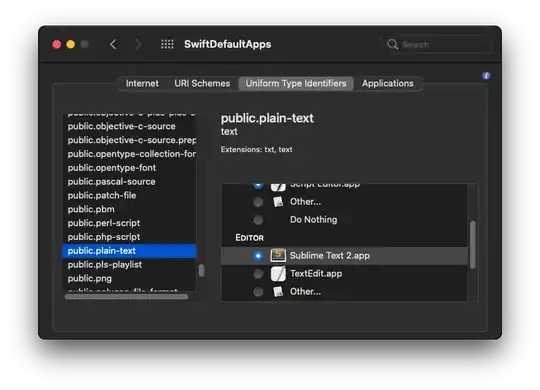Image resolution: width=540 pixels, height=390 pixels.
Task: Click the UTI list vertical scrollbar thumb
Action: point(201,270)
